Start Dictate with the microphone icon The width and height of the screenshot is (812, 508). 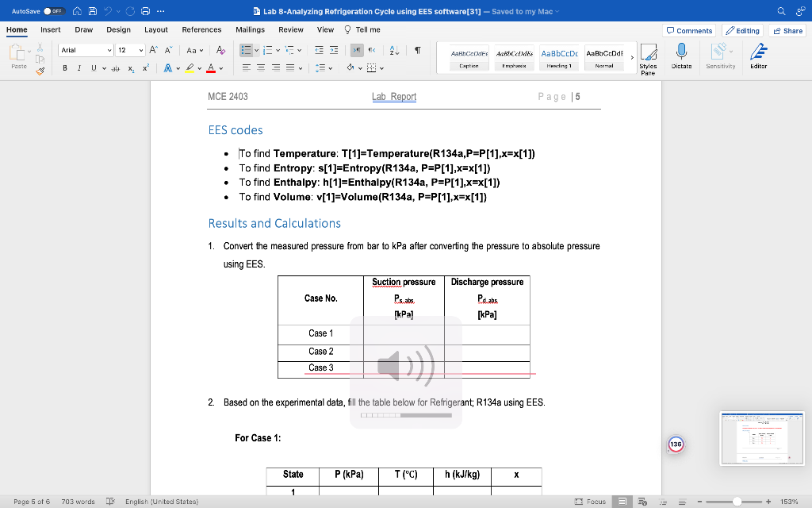681,56
